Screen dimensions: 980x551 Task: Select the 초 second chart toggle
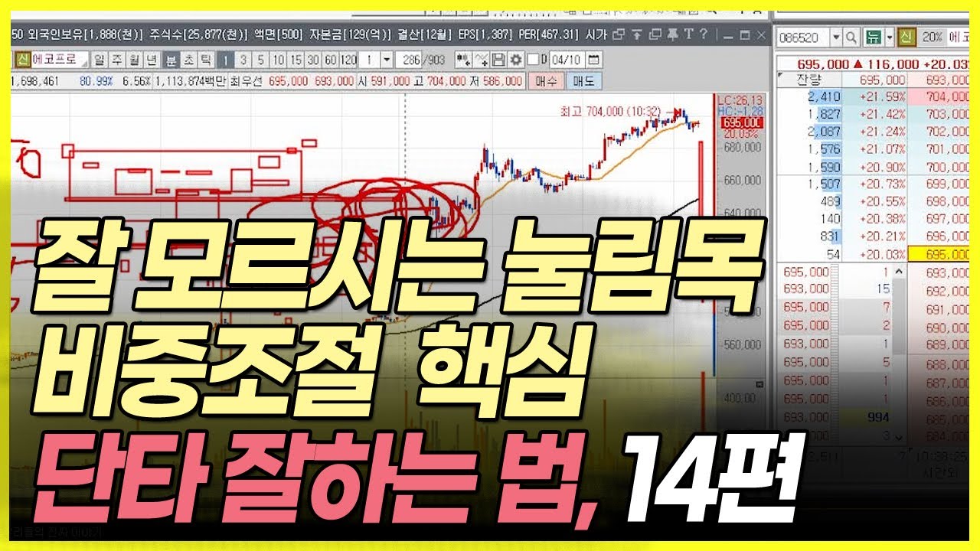[188, 60]
